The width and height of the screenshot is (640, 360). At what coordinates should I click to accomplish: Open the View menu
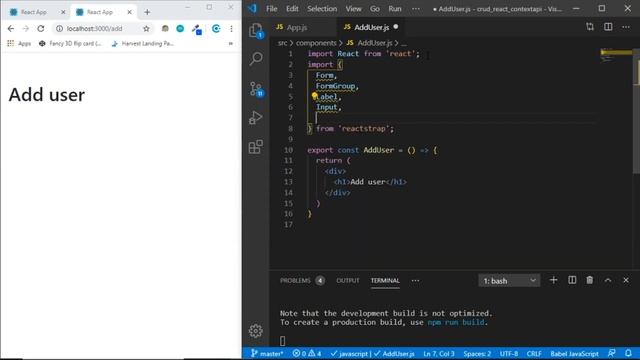point(353,9)
